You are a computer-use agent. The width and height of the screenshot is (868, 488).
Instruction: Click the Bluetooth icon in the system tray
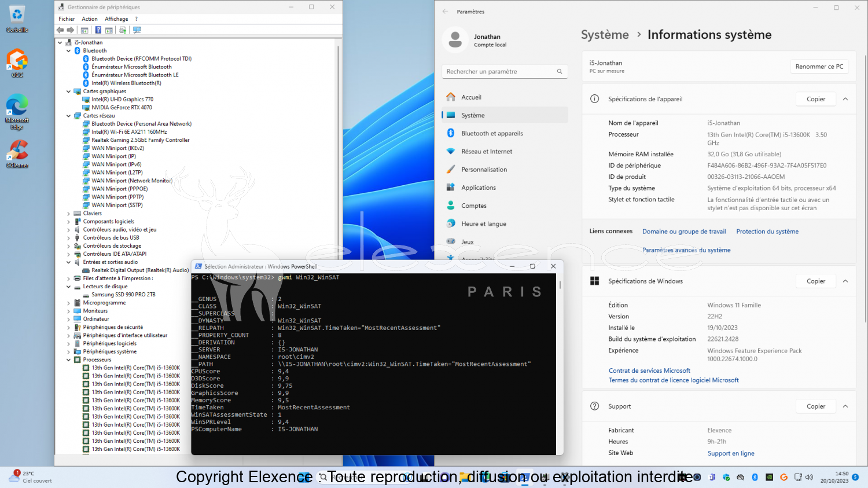pyautogui.click(x=755, y=478)
